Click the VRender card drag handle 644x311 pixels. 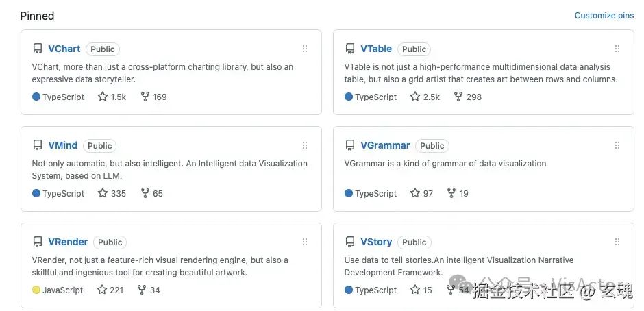[305, 242]
